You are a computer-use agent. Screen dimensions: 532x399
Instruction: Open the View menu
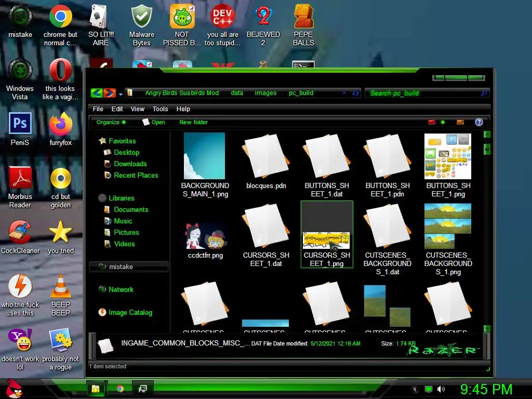[137, 109]
